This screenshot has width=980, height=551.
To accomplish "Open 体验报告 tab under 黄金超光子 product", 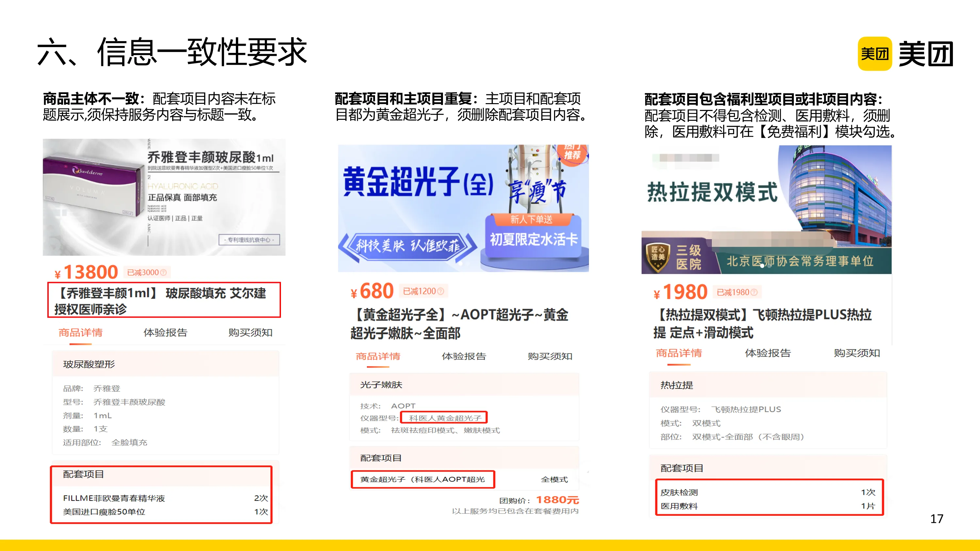I will [464, 356].
